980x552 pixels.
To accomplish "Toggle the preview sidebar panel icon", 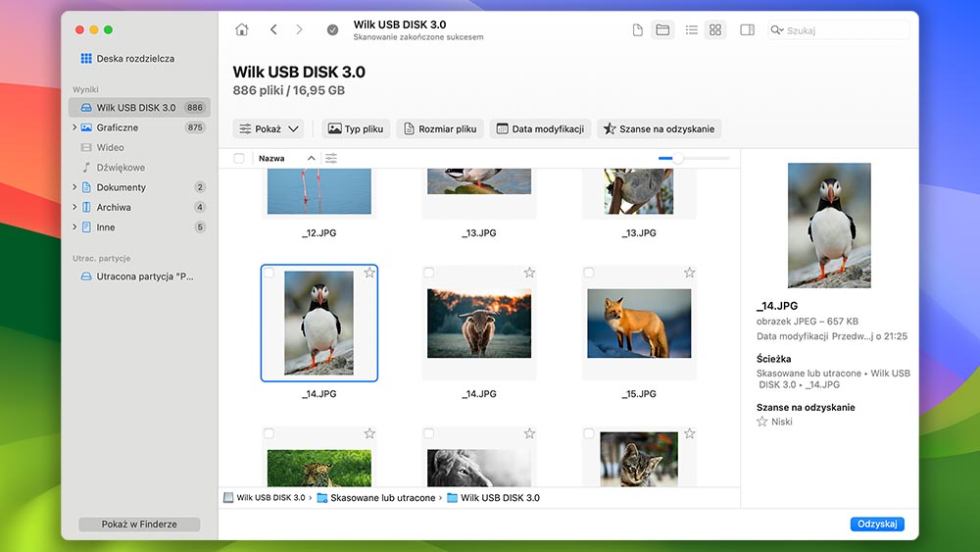I will click(747, 30).
